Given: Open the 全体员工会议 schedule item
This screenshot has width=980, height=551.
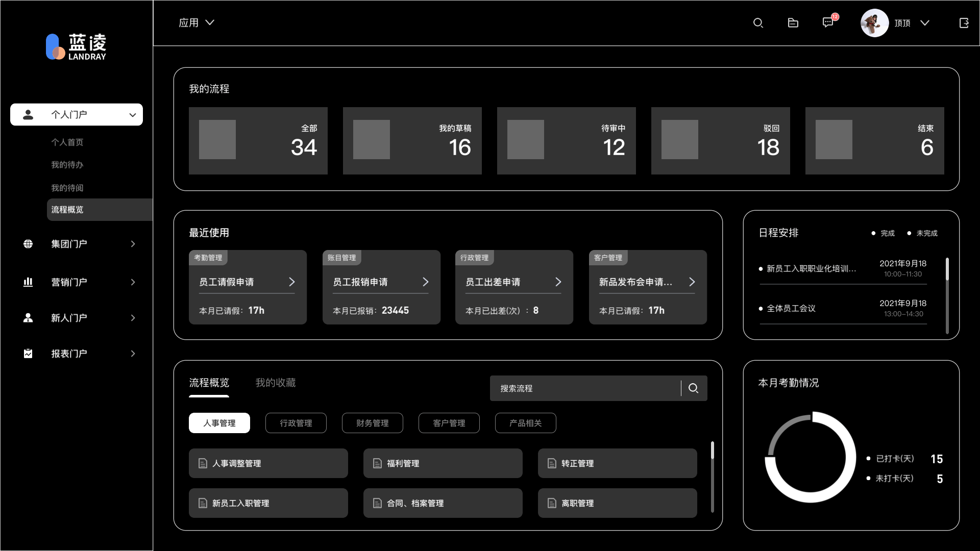Looking at the screenshot, I should pos(843,308).
